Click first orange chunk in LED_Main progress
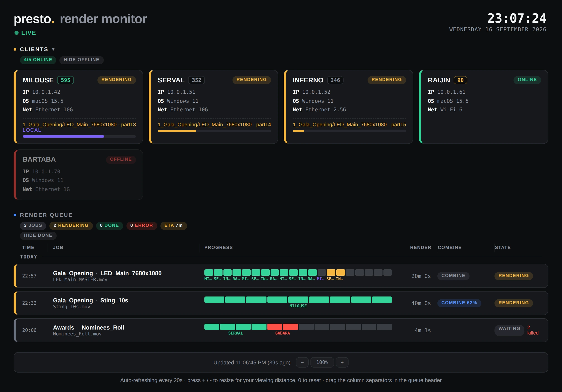The height and width of the screenshot is (392, 562). [x=331, y=272]
